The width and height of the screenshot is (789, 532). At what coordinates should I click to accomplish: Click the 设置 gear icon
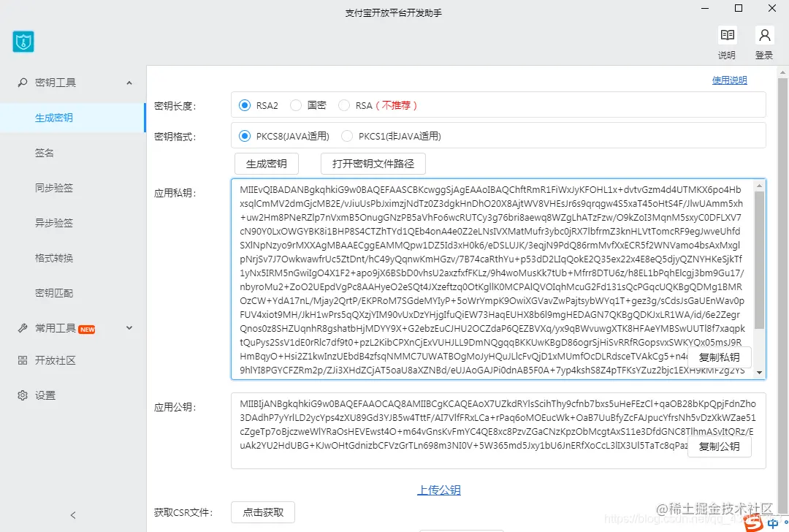click(23, 395)
